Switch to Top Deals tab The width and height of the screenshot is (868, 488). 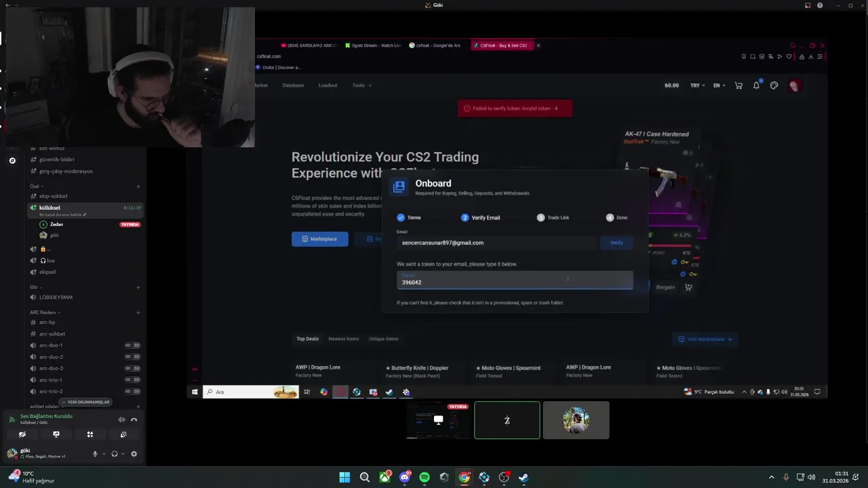point(307,339)
